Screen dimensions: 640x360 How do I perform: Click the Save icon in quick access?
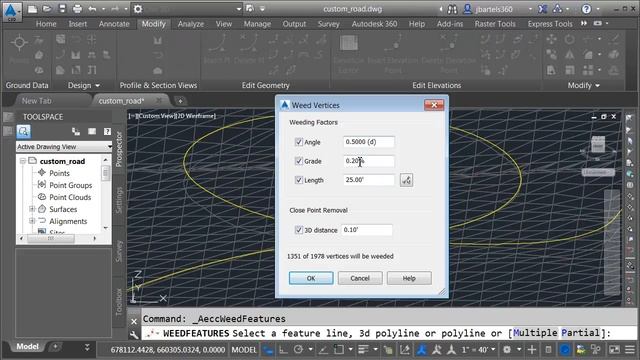(62, 9)
